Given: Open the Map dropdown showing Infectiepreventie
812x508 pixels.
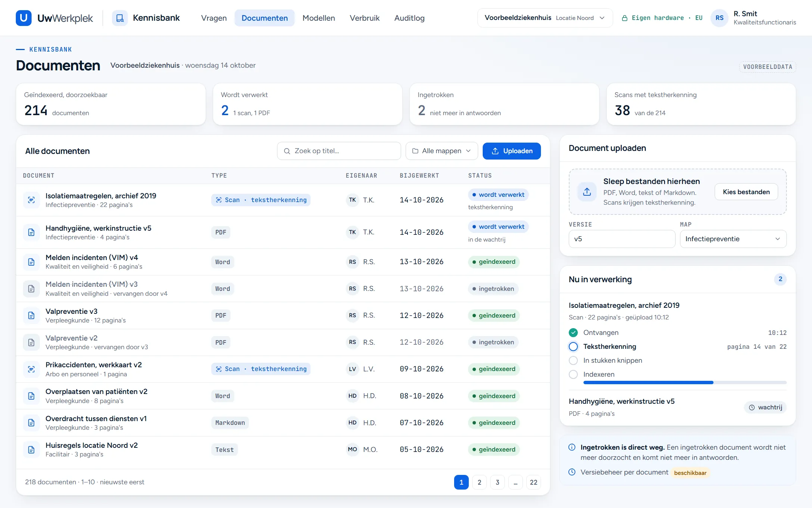Looking at the screenshot, I should [733, 239].
